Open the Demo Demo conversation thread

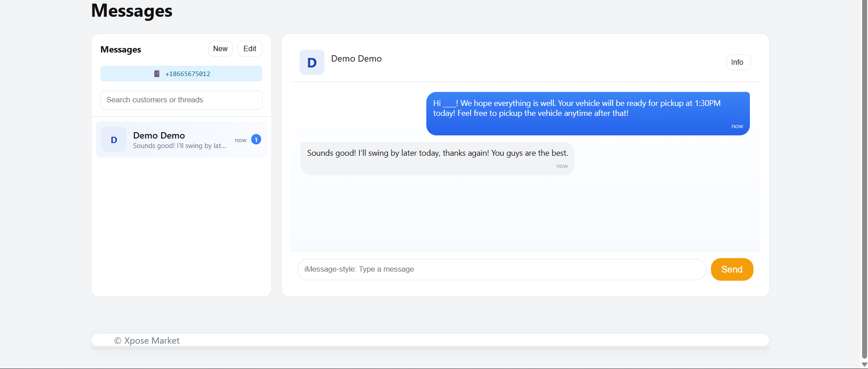point(181,139)
